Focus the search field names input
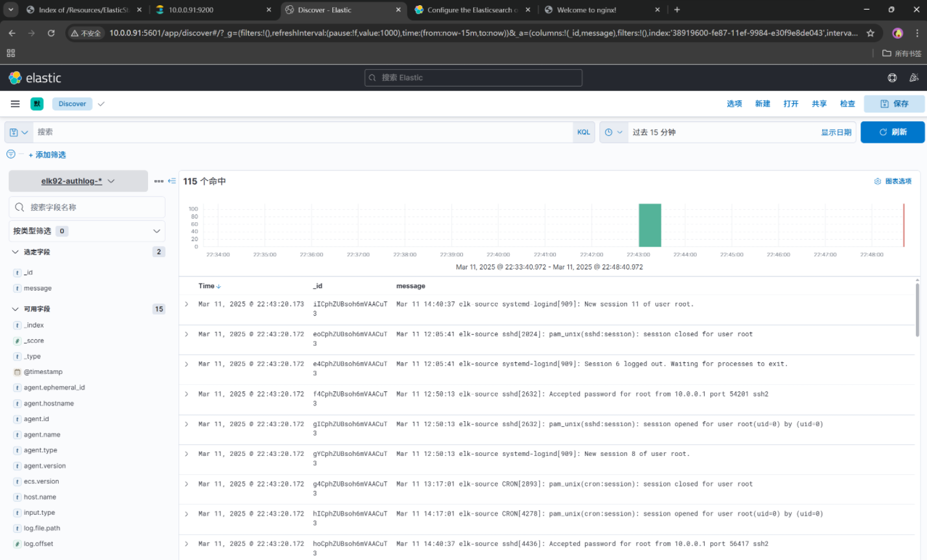The height and width of the screenshot is (560, 927). (x=87, y=207)
